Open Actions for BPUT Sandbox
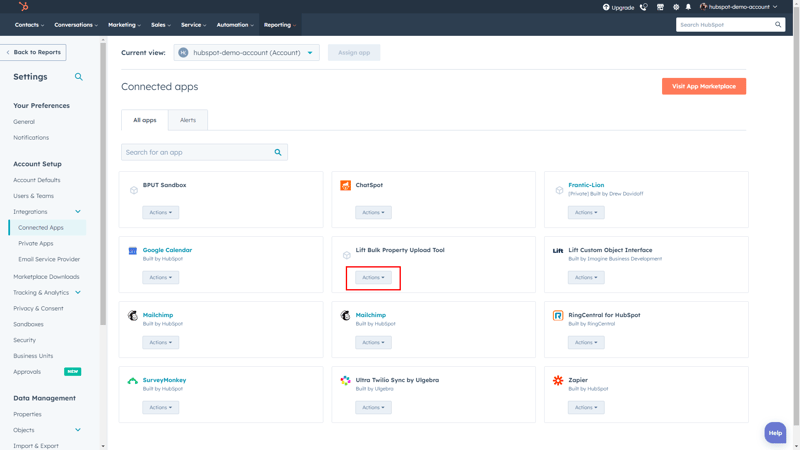Image resolution: width=800 pixels, height=450 pixels. click(x=161, y=212)
